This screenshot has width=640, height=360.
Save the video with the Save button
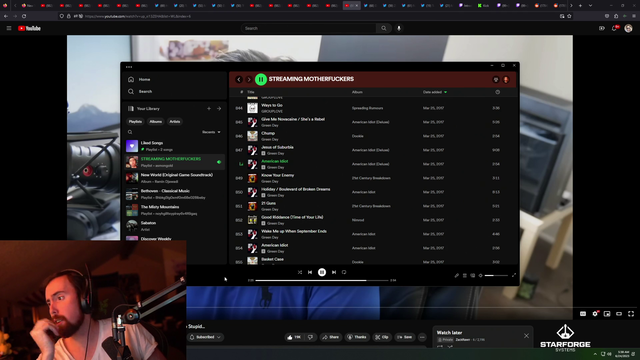[x=404, y=337]
